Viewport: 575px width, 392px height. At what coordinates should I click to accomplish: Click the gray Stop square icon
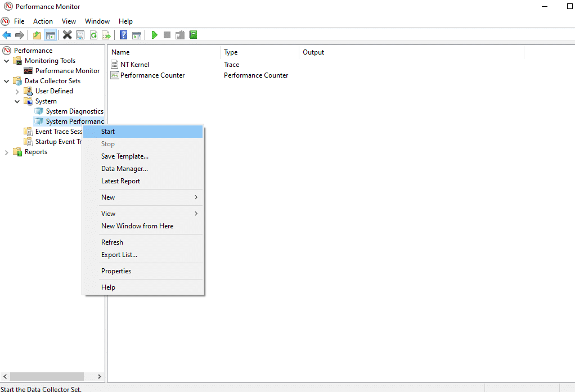pos(167,35)
